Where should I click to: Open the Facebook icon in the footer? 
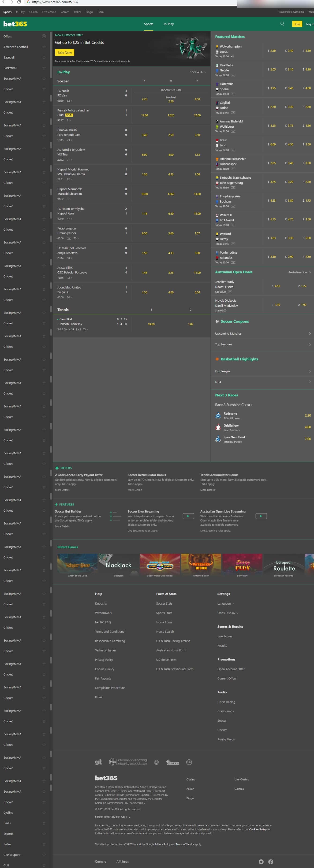270,861
